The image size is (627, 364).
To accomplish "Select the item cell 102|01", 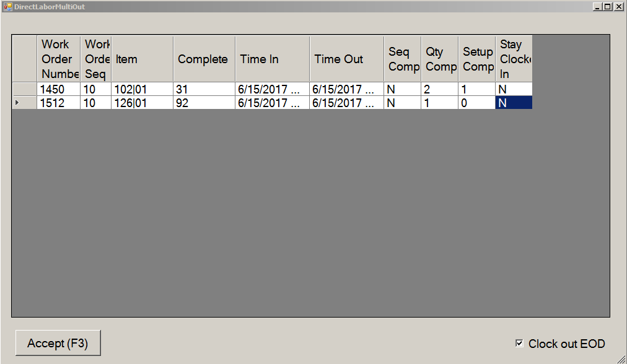I will pyautogui.click(x=142, y=90).
